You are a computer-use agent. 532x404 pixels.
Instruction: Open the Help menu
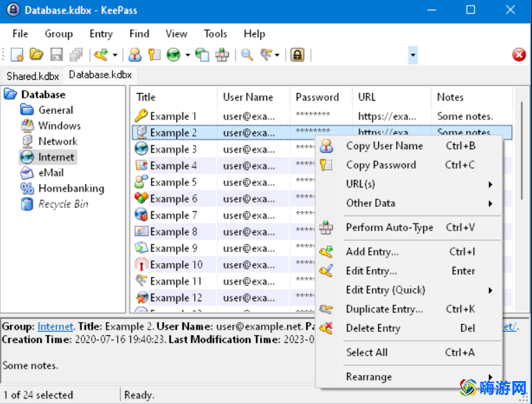pyautogui.click(x=255, y=33)
